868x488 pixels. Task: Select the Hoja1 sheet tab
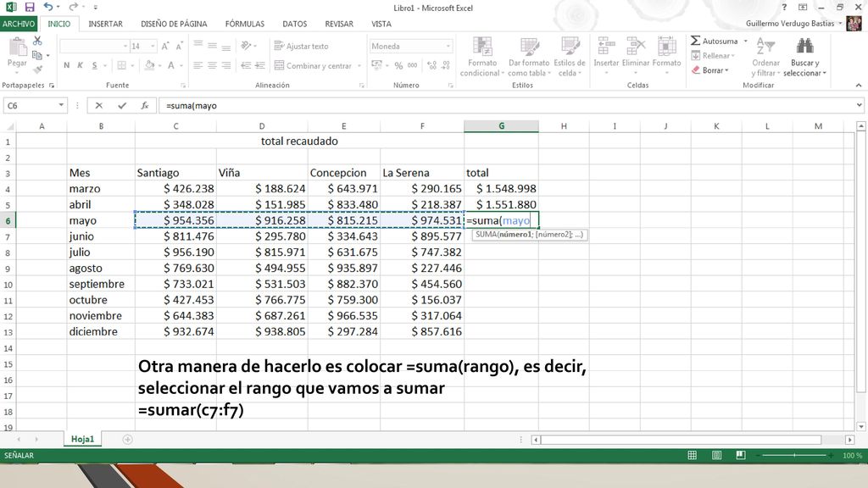(x=82, y=439)
